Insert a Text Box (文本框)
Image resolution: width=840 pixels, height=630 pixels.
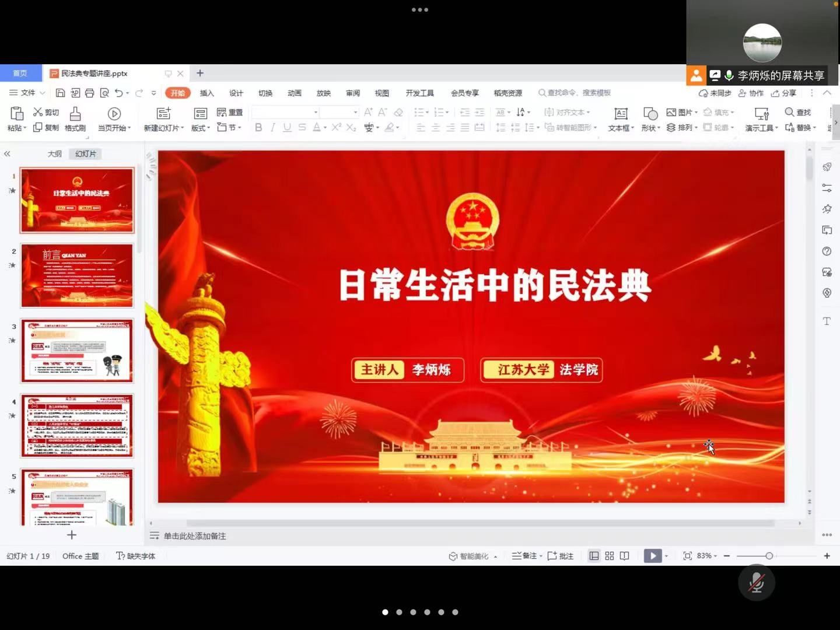(621, 118)
